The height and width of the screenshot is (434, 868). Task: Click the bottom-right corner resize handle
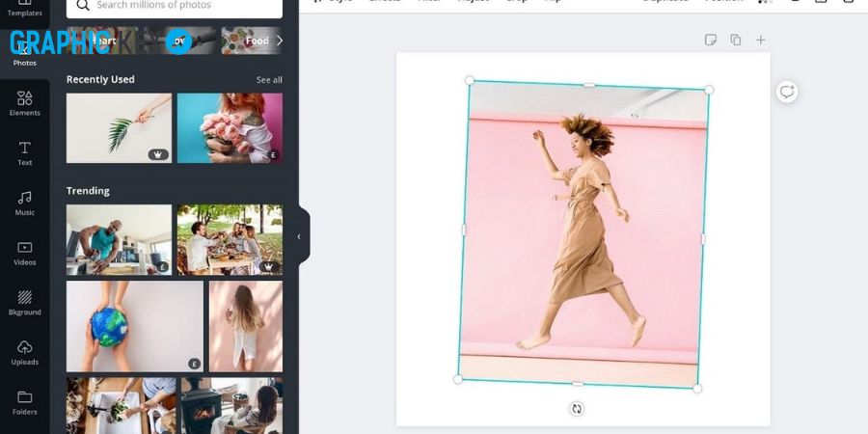tap(697, 389)
